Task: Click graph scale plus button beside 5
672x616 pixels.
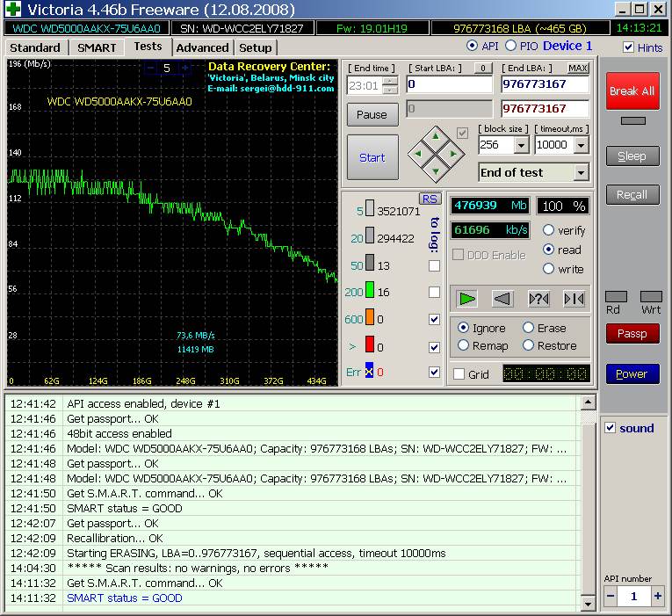Action: 184,68
